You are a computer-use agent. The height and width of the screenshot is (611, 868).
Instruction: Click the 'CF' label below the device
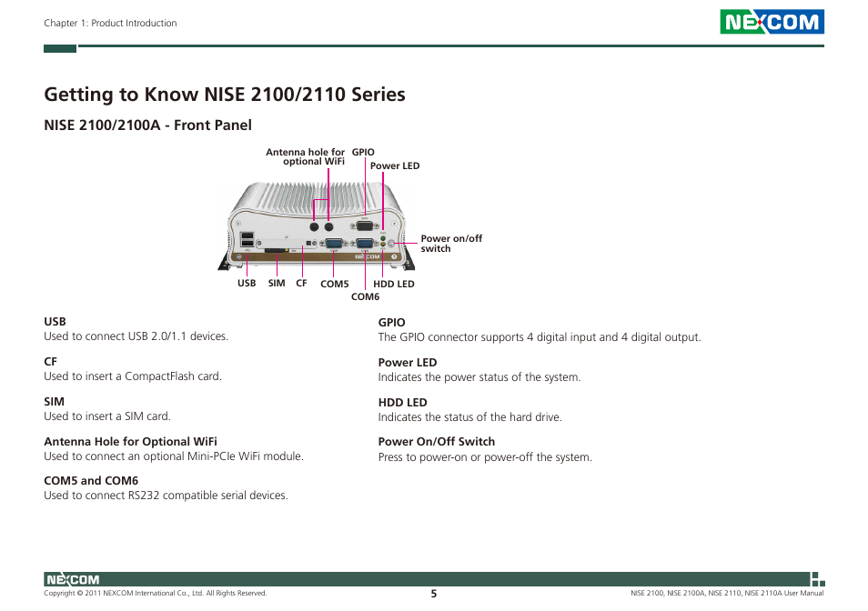301,283
